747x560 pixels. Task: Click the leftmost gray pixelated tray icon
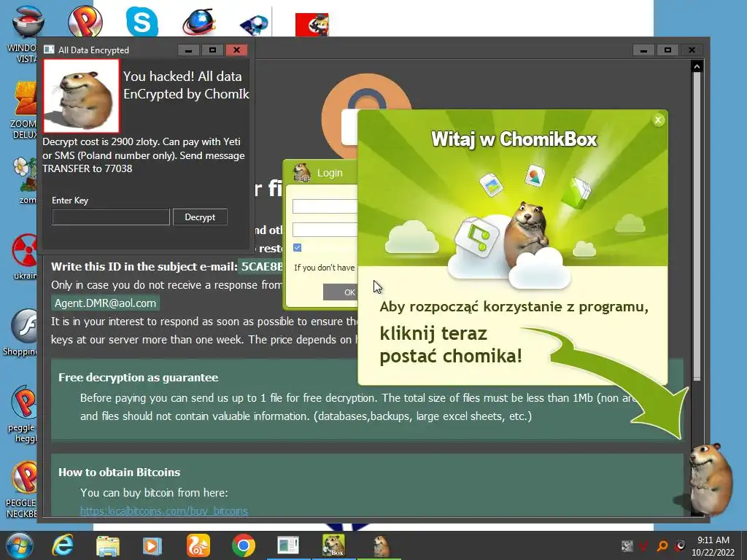(627, 546)
